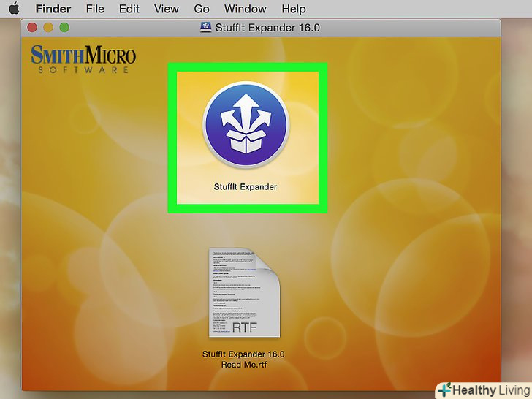The image size is (532, 399).
Task: Open the Window menu
Action: coord(246,9)
